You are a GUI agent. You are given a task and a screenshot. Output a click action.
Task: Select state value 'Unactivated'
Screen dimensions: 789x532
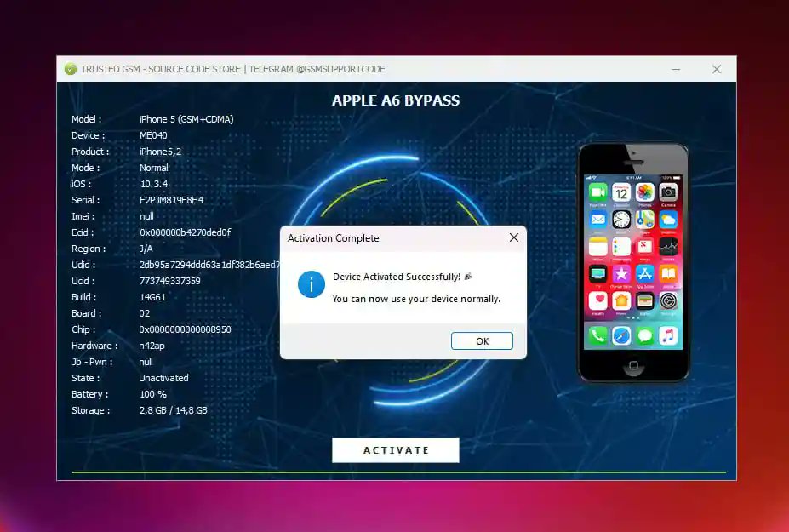pyautogui.click(x=163, y=378)
